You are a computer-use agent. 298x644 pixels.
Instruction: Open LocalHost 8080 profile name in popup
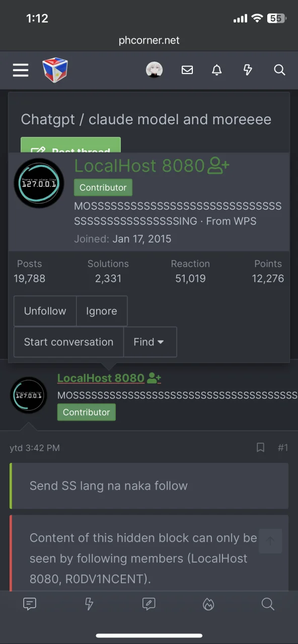139,166
